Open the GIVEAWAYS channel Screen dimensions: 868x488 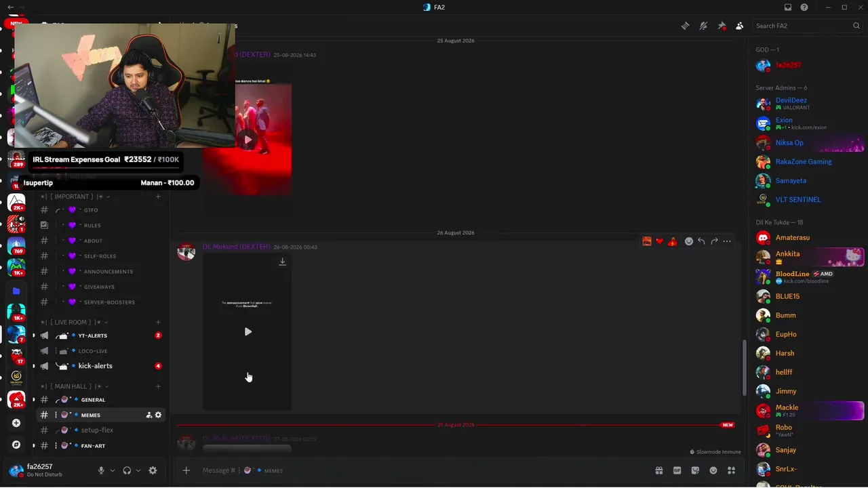[x=100, y=287]
